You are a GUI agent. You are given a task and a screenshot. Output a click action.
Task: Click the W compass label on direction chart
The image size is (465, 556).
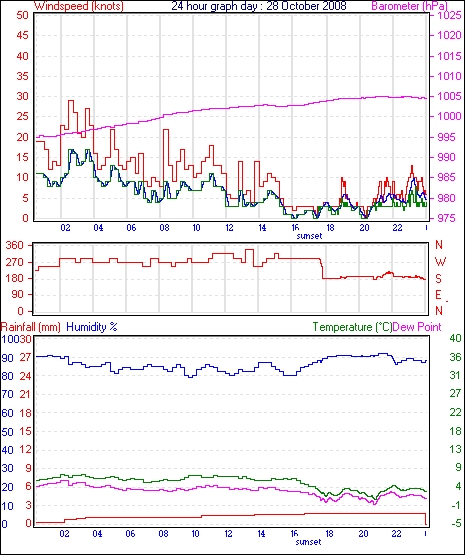pyautogui.click(x=440, y=262)
